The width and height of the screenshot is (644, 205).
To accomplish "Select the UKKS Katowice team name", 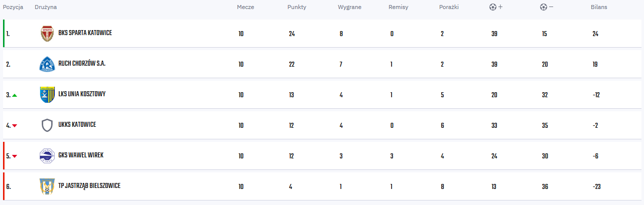I will [x=77, y=125].
